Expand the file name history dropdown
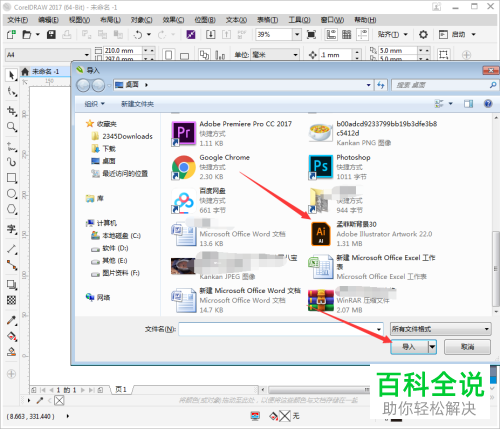The height and width of the screenshot is (429, 500). [x=379, y=329]
